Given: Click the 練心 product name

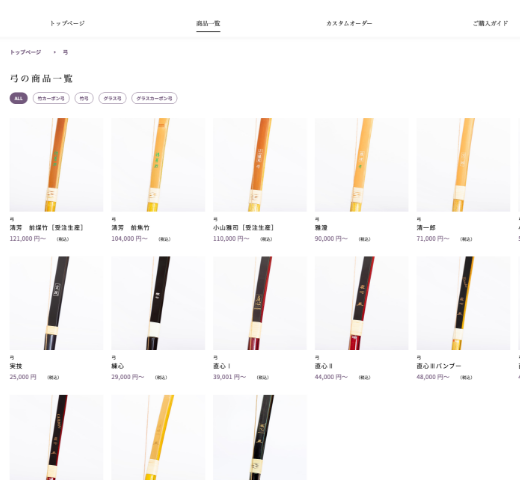Looking at the screenshot, I should tap(118, 366).
